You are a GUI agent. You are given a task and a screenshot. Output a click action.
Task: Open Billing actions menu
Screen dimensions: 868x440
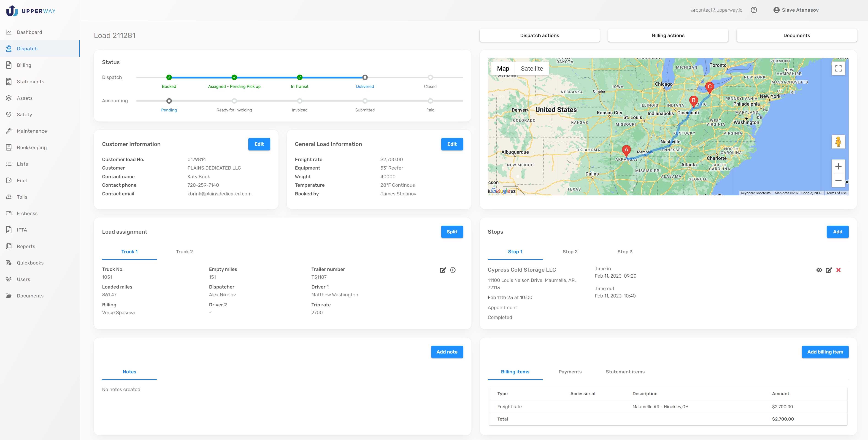[668, 35]
